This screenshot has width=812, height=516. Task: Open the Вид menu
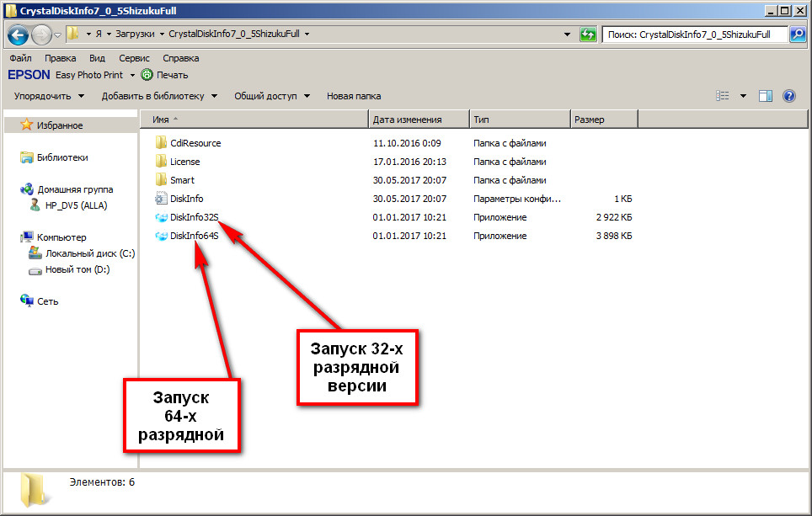97,58
